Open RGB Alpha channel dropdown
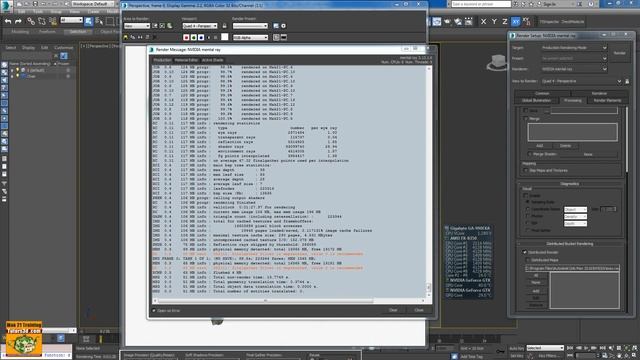Screen dimensions: 640x360 click(250, 37)
